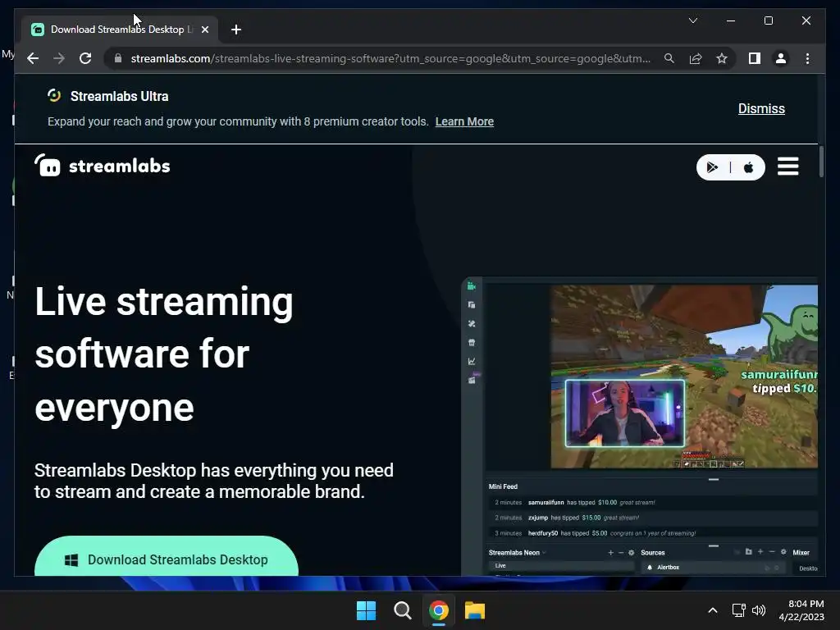This screenshot has width=840, height=630.
Task: Switch to Chrome in the taskbar
Action: 439,610
